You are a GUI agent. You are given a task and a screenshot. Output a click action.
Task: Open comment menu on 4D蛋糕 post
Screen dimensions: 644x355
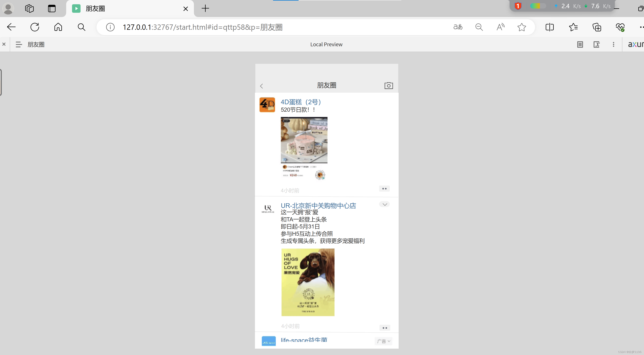tap(384, 189)
